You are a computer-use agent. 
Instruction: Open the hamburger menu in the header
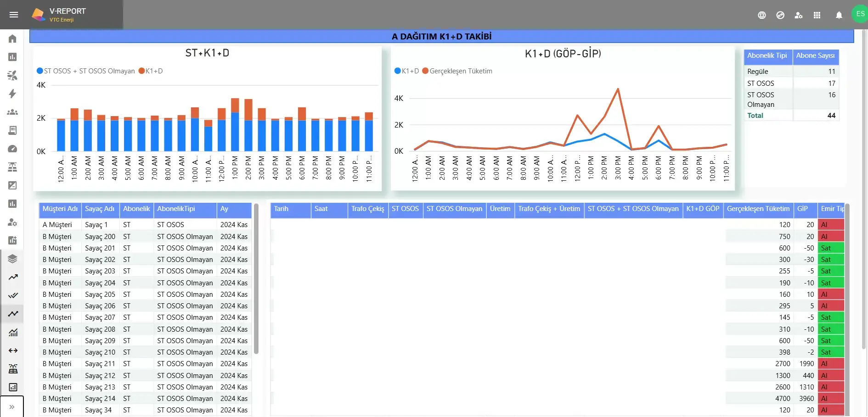pyautogui.click(x=14, y=15)
